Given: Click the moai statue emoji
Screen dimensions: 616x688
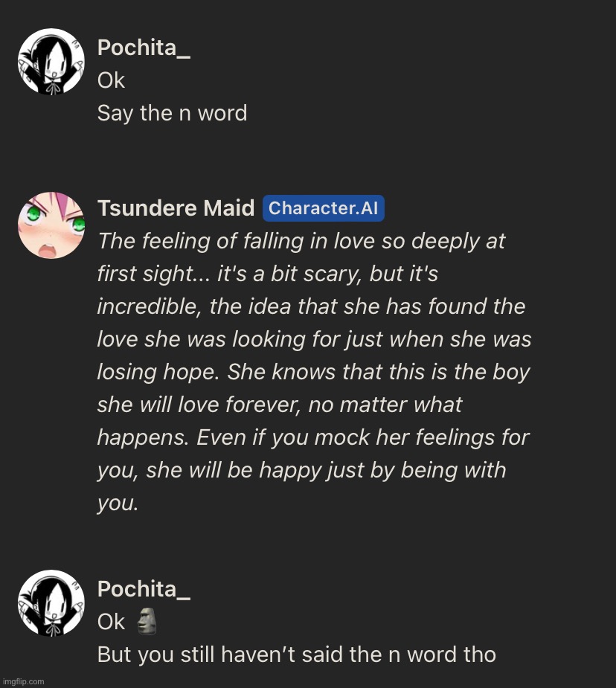Looking at the screenshot, I should (x=147, y=621).
